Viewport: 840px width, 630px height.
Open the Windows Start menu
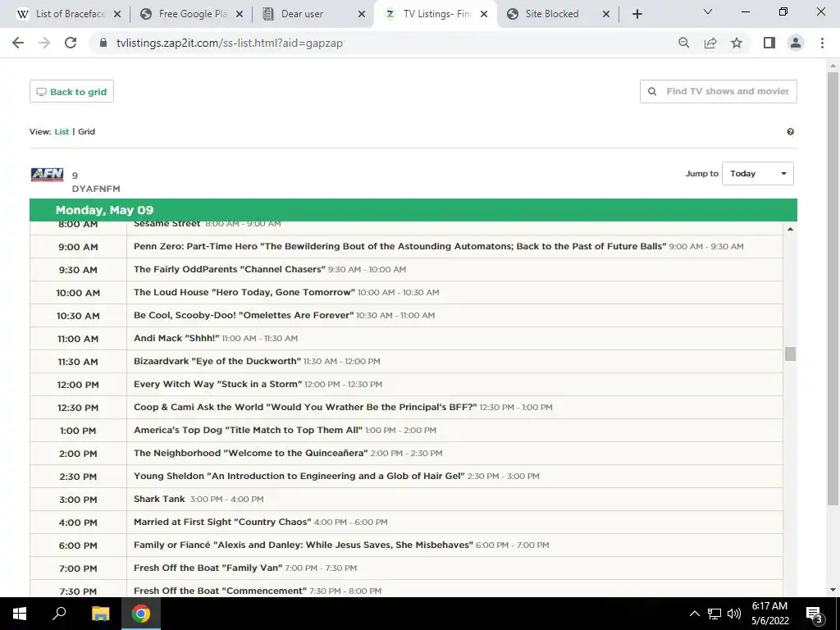[20, 614]
